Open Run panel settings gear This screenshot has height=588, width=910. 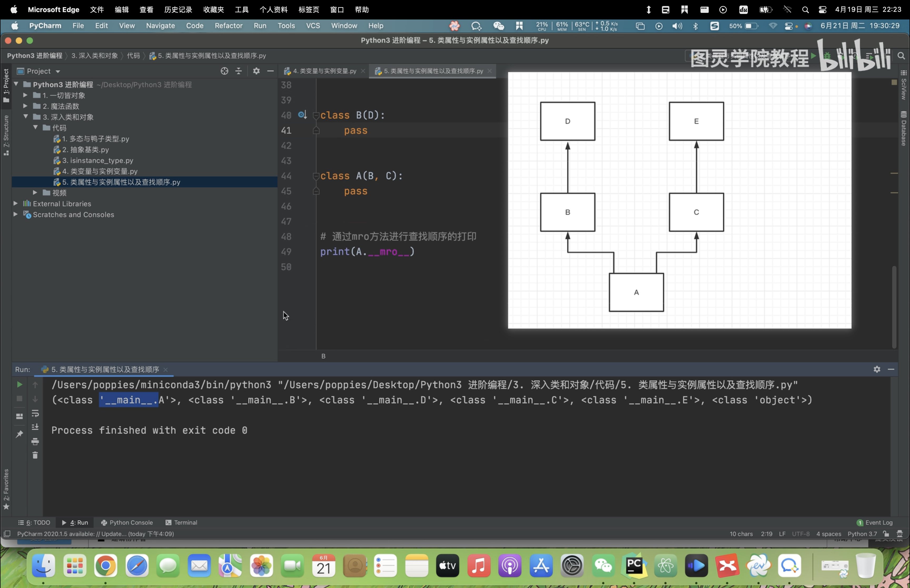(877, 369)
